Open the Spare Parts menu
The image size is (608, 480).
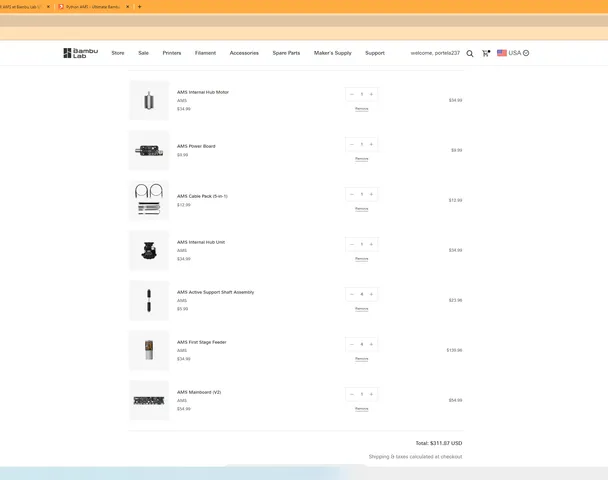(x=286, y=53)
